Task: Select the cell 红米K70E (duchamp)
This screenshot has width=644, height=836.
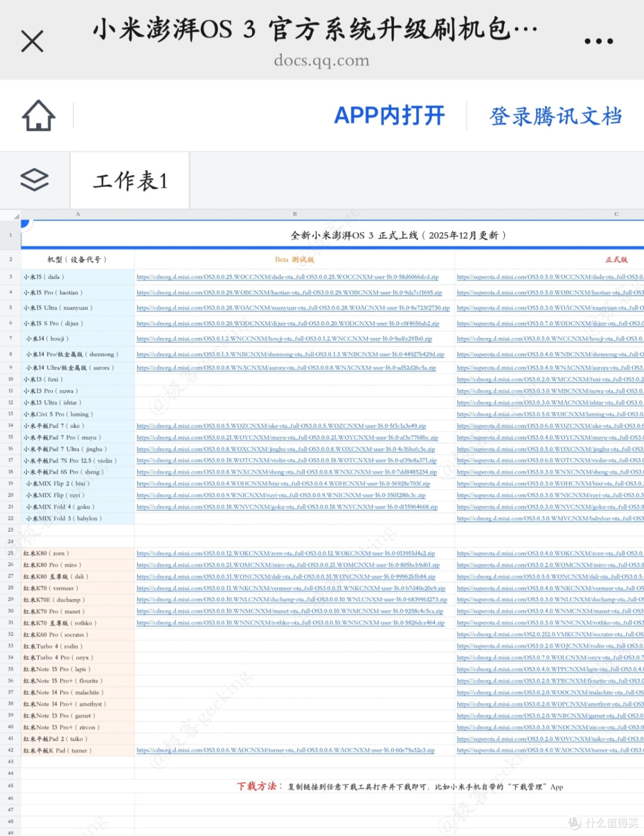Action: point(78,600)
